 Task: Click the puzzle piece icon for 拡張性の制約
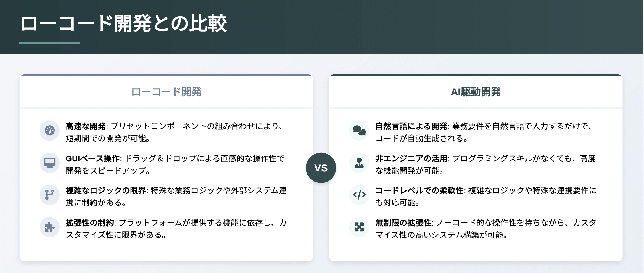tap(50, 227)
